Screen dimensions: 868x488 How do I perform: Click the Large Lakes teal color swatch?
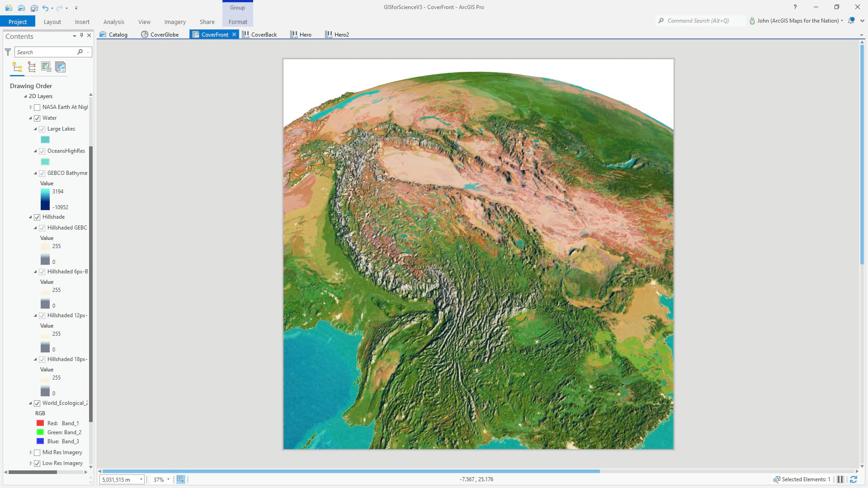(x=45, y=140)
